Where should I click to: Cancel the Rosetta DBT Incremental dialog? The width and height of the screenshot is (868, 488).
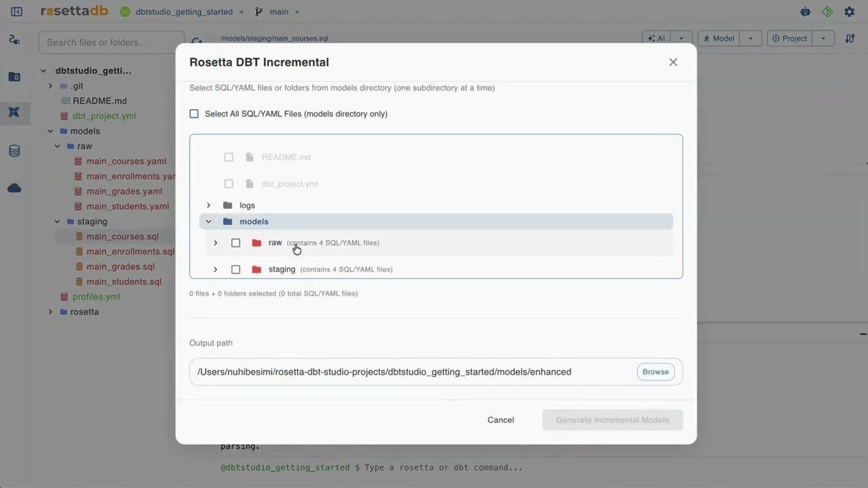pos(500,420)
